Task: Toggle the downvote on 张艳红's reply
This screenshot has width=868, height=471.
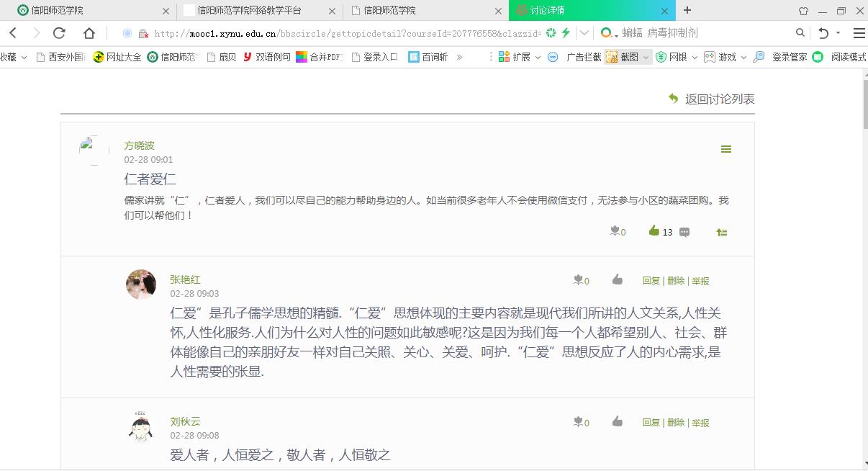Action: (x=577, y=280)
